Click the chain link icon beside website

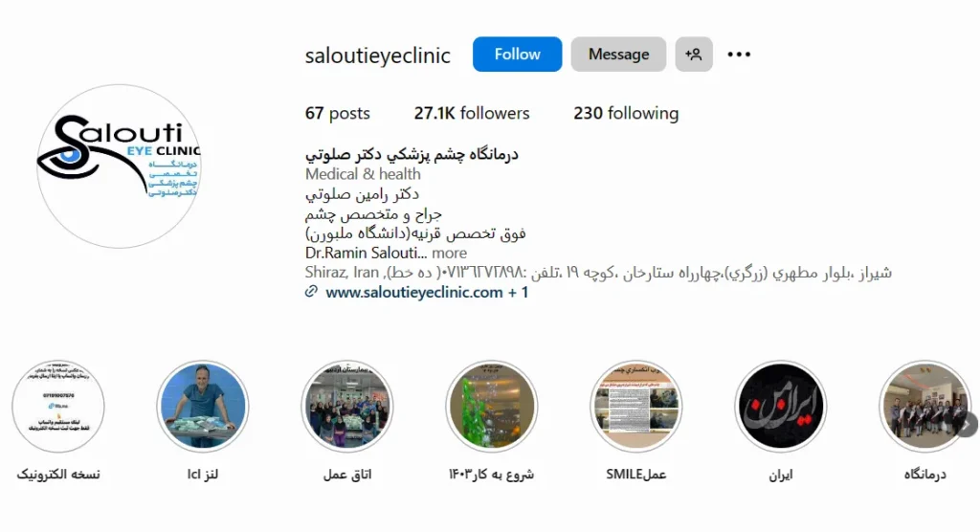pyautogui.click(x=311, y=291)
